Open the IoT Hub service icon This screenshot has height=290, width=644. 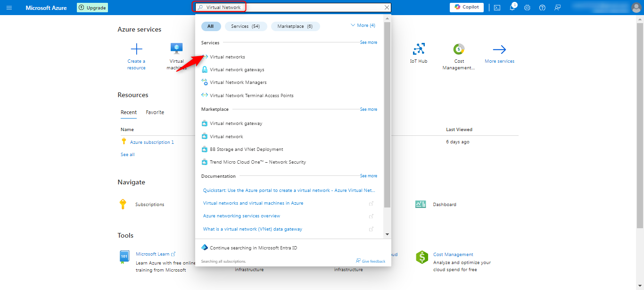pos(419,49)
